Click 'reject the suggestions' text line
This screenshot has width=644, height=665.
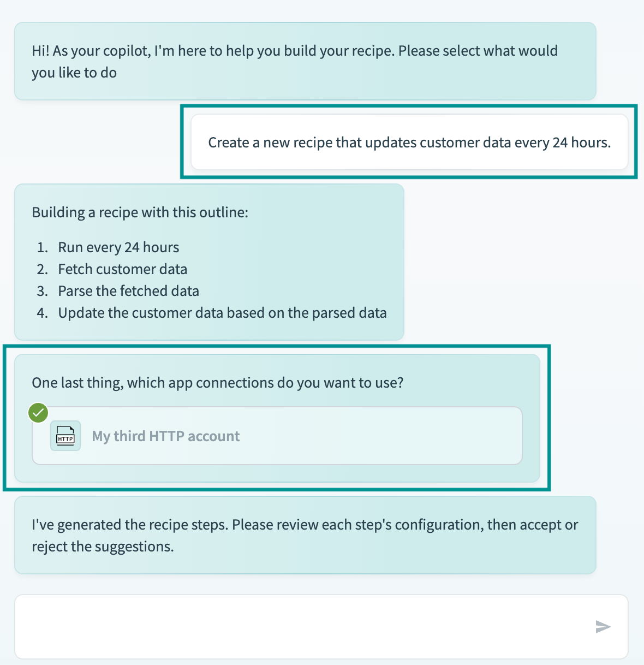point(103,547)
